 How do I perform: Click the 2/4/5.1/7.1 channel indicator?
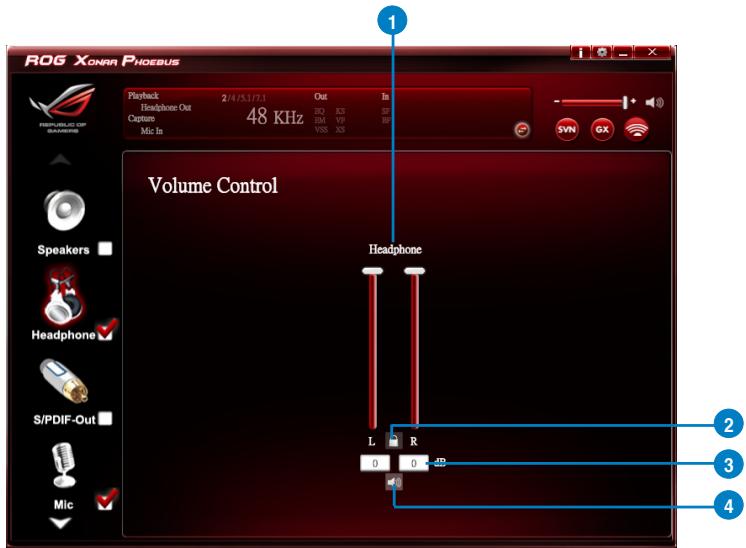point(244,98)
